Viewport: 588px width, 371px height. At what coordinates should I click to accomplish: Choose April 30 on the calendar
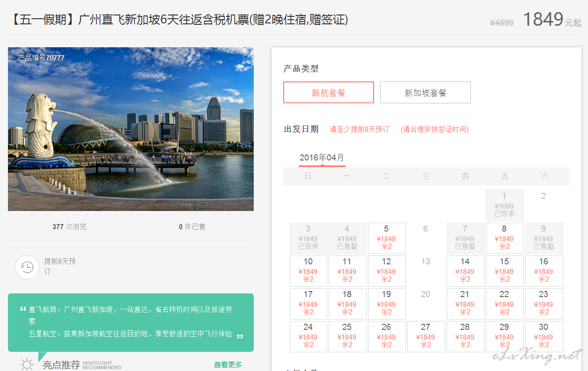544,336
